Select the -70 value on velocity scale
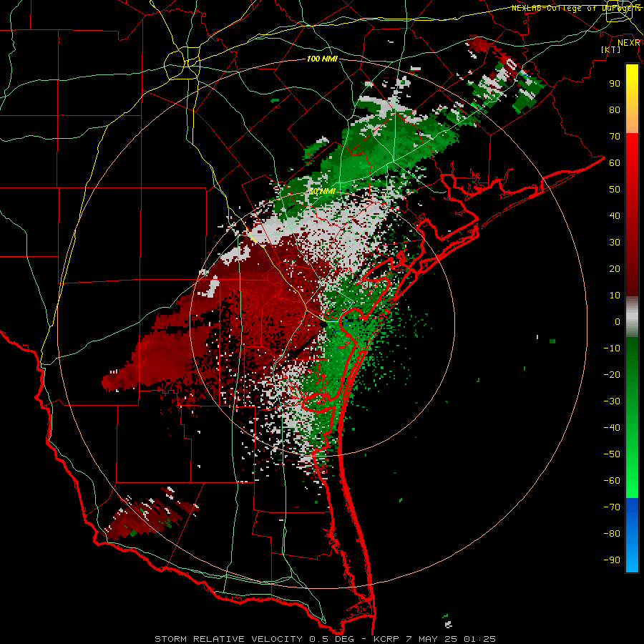 tap(612, 507)
